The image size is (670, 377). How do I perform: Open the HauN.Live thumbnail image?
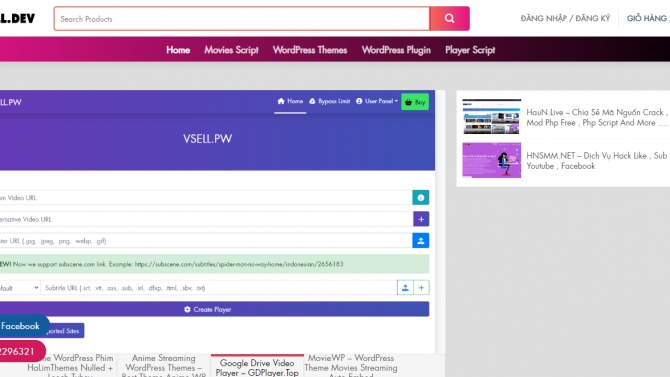(x=491, y=117)
